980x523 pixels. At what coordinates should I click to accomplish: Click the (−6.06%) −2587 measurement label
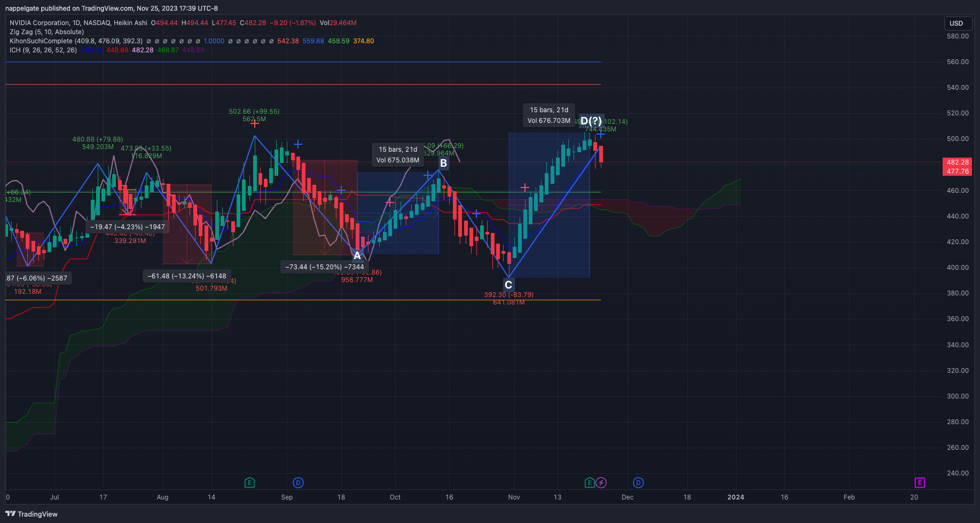pos(37,278)
